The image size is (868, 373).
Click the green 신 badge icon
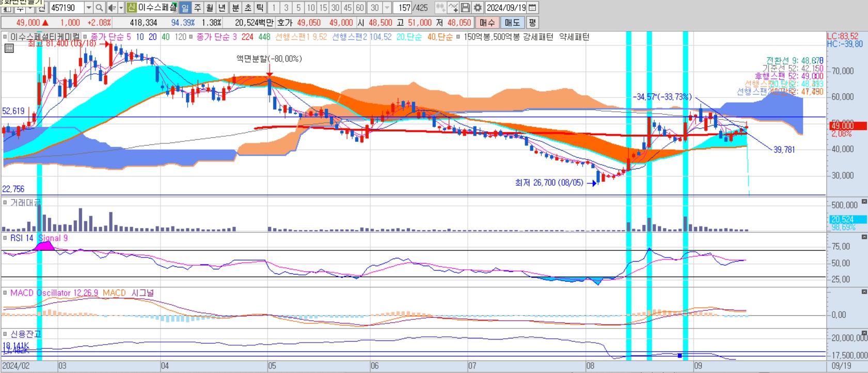click(x=131, y=8)
